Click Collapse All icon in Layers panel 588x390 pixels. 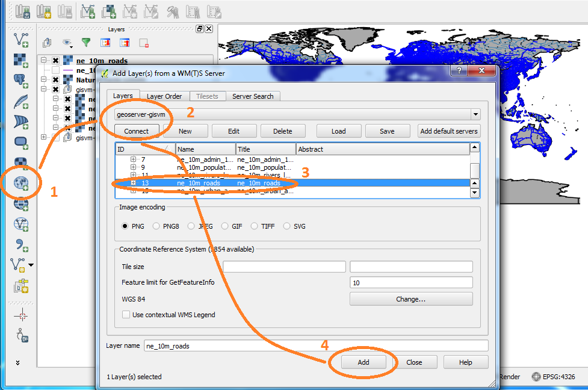point(125,43)
